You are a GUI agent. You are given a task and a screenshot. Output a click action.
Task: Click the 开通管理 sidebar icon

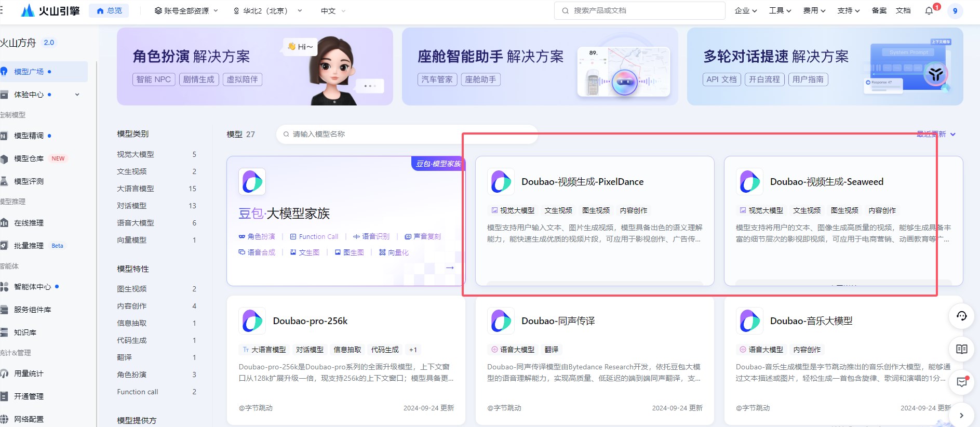click(4, 396)
